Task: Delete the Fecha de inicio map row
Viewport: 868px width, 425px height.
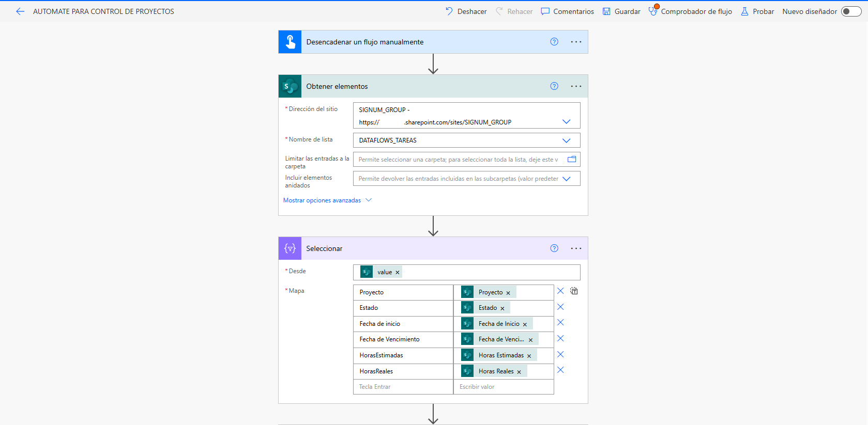Action: click(x=560, y=323)
